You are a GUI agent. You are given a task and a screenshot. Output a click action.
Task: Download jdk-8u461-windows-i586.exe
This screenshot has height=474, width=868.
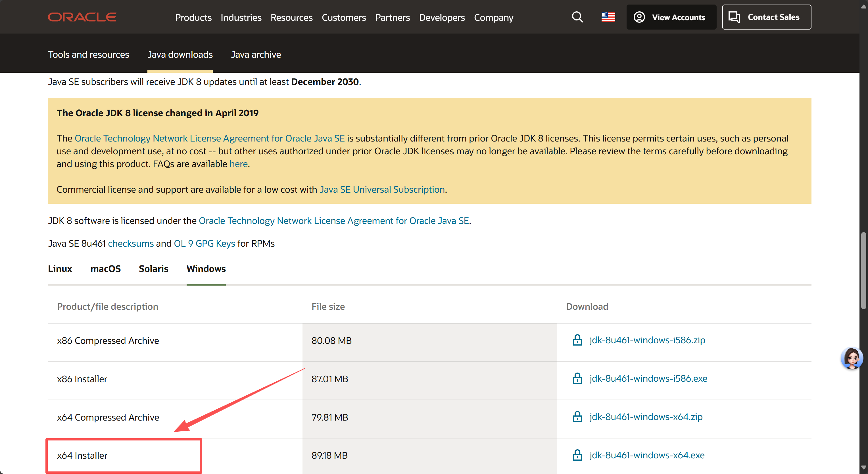pyautogui.click(x=648, y=379)
